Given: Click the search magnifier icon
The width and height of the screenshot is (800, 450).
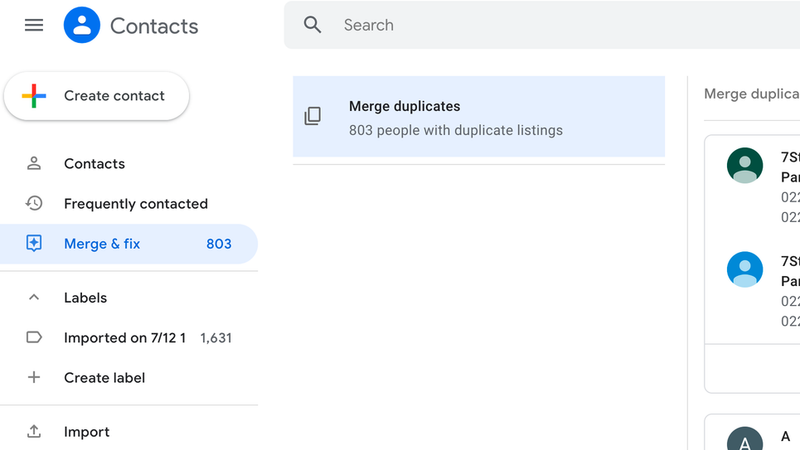Looking at the screenshot, I should coord(313,25).
